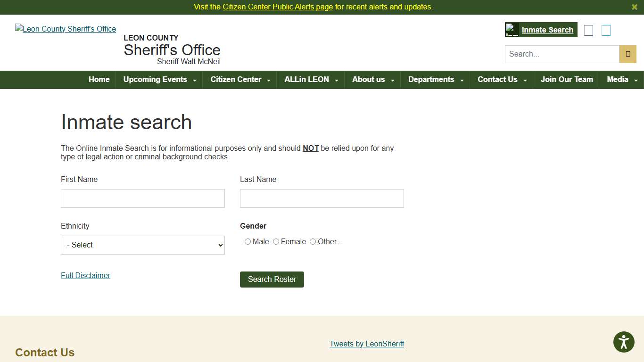Click inside the First Name field
644x362 pixels.
pyautogui.click(x=142, y=198)
